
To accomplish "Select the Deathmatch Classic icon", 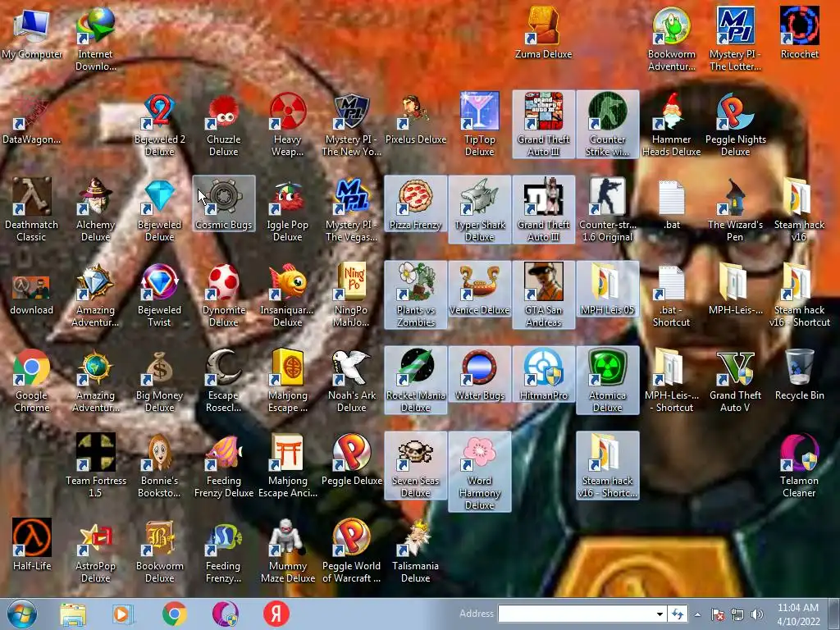I will pyautogui.click(x=32, y=209).
